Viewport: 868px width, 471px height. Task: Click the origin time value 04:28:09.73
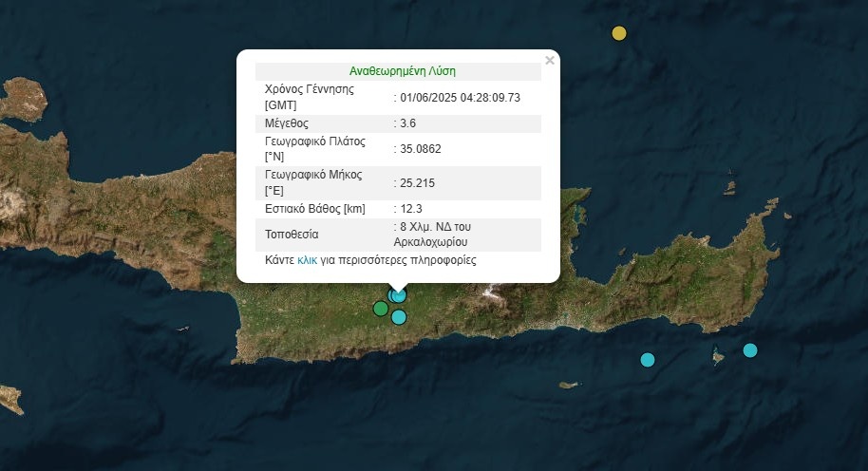point(460,98)
